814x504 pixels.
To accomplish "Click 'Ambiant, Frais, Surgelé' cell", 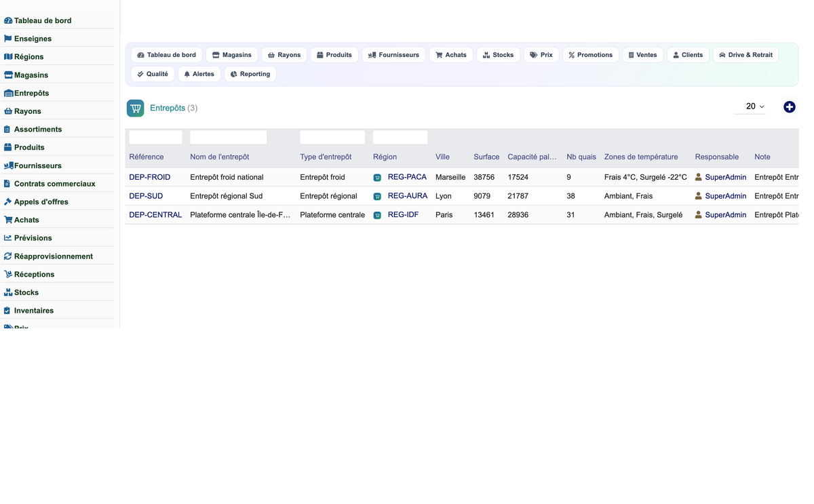I will pos(643,215).
